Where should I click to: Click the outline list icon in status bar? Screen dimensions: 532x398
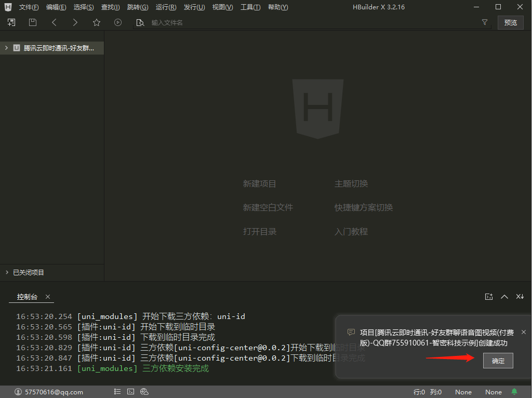117,392
